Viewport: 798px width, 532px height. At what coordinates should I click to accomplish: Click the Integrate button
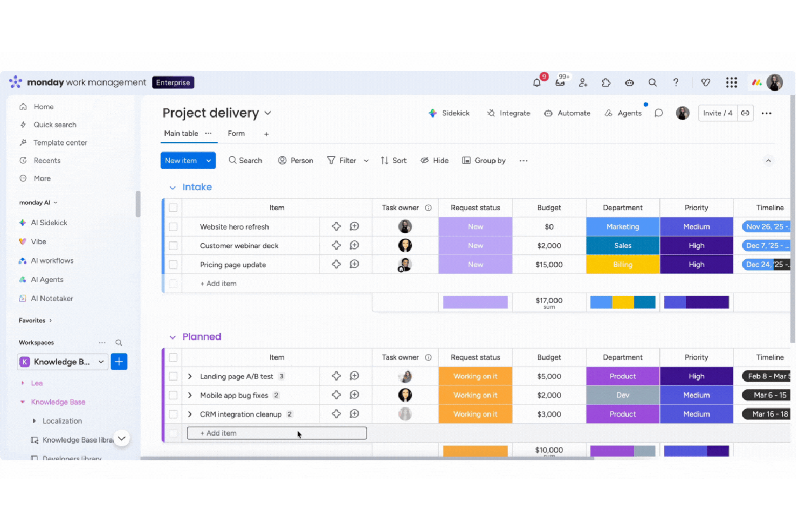click(x=508, y=113)
